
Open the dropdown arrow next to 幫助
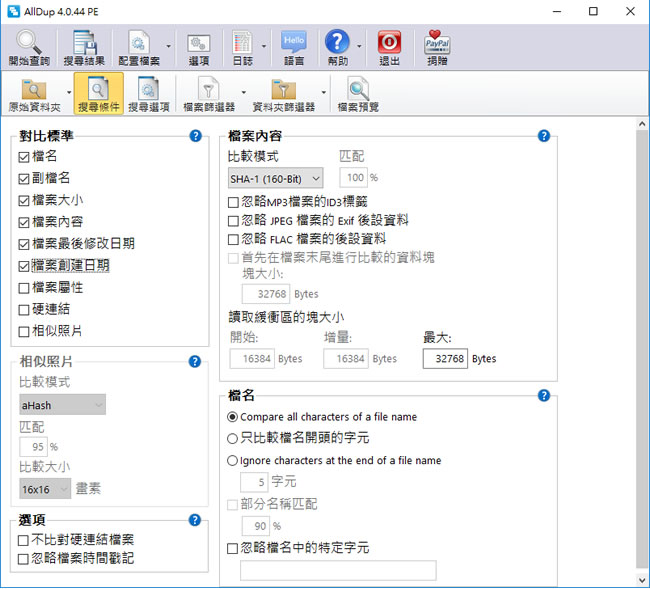(359, 46)
